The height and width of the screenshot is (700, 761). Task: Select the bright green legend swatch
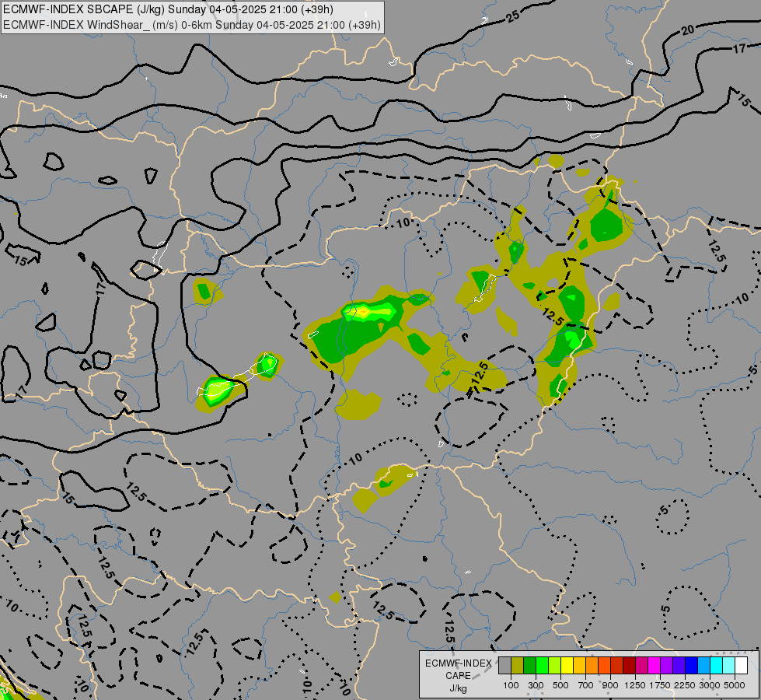coord(542,666)
